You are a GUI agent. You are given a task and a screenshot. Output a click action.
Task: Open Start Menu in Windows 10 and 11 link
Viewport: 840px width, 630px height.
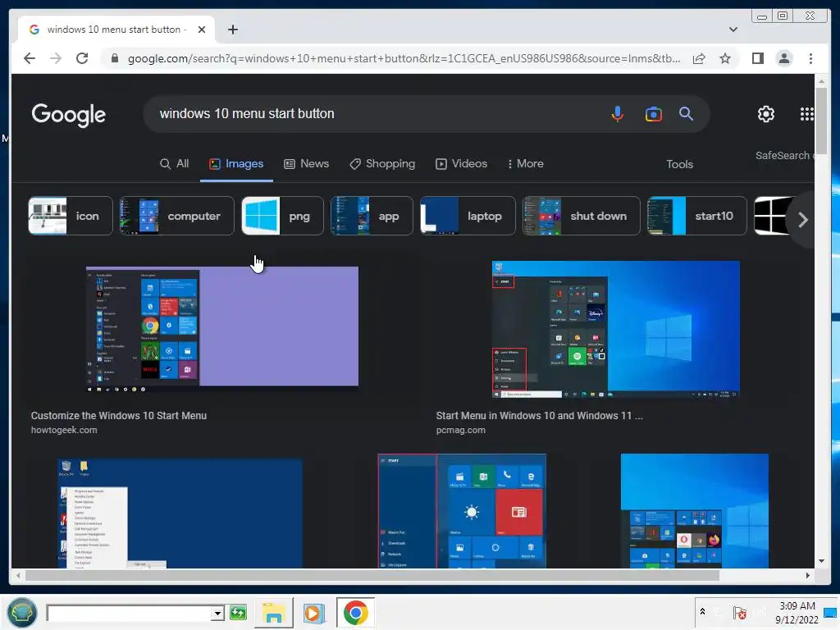click(x=539, y=416)
